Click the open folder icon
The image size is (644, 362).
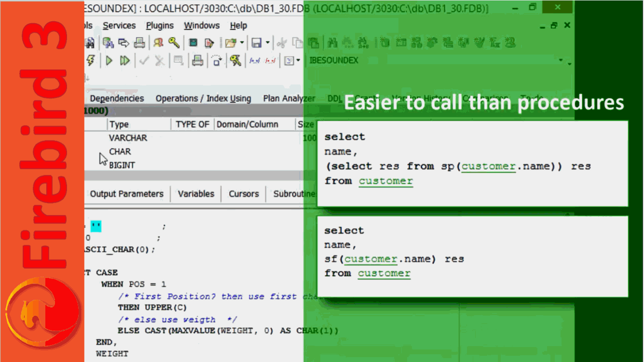click(231, 43)
